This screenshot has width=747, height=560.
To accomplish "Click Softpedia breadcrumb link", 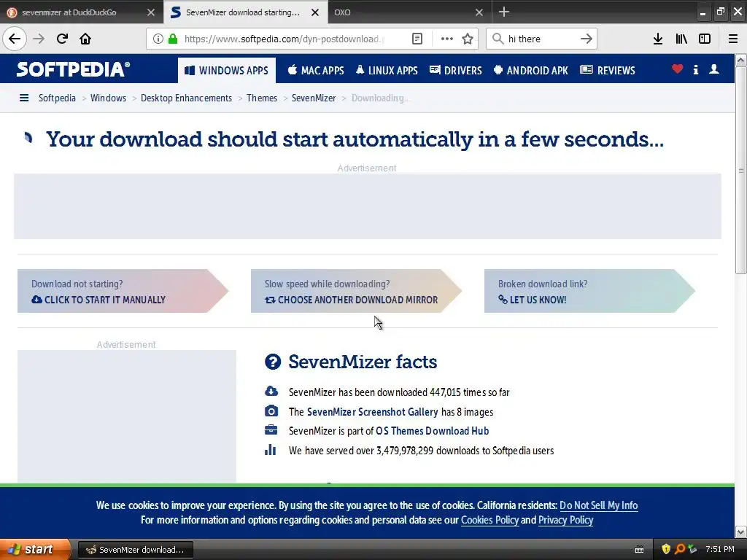I will pyautogui.click(x=57, y=98).
